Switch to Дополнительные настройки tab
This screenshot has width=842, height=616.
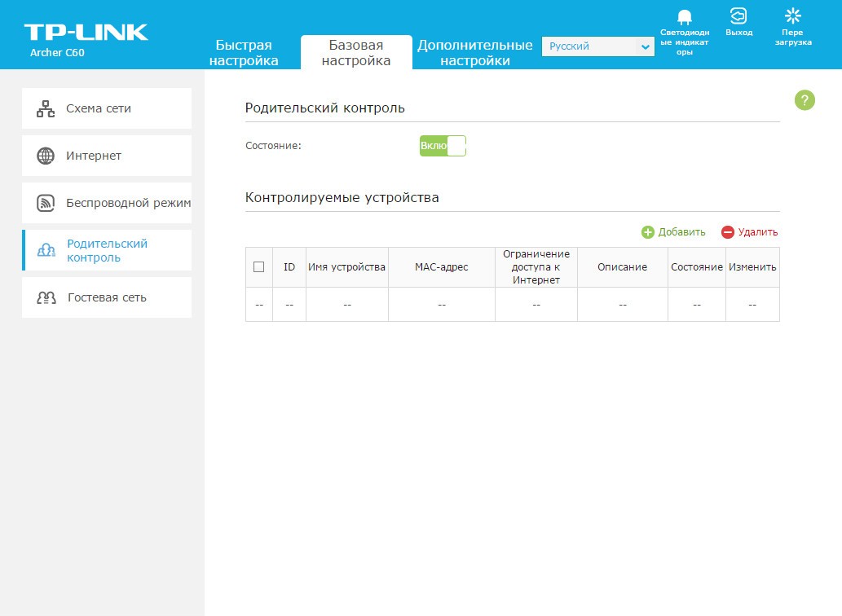(x=474, y=53)
